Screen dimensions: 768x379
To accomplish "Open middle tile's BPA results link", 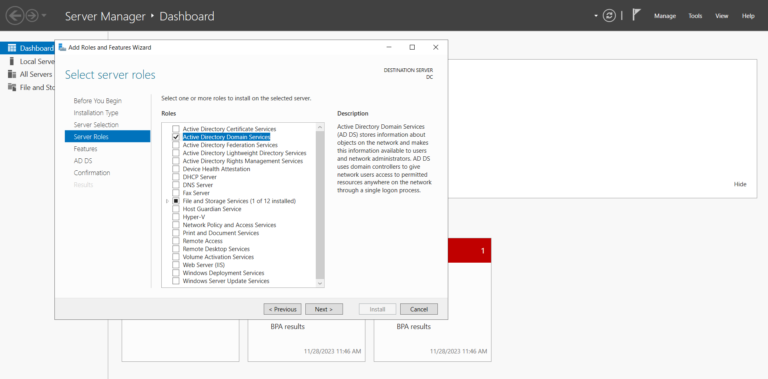I will (288, 326).
